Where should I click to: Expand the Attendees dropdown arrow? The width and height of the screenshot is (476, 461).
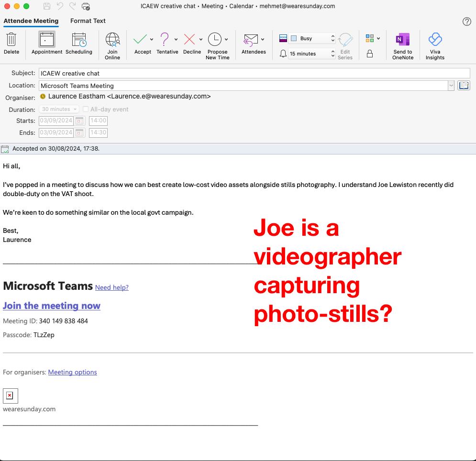(263, 39)
